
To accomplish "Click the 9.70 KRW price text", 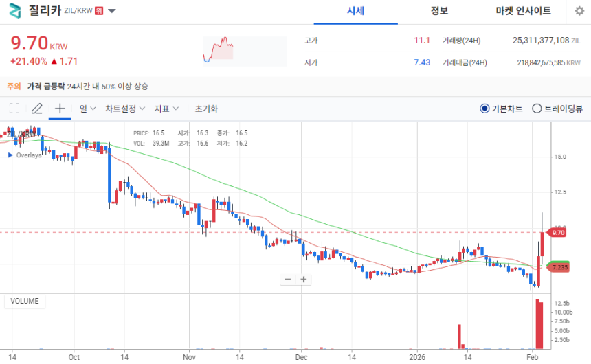I will pyautogui.click(x=39, y=43).
